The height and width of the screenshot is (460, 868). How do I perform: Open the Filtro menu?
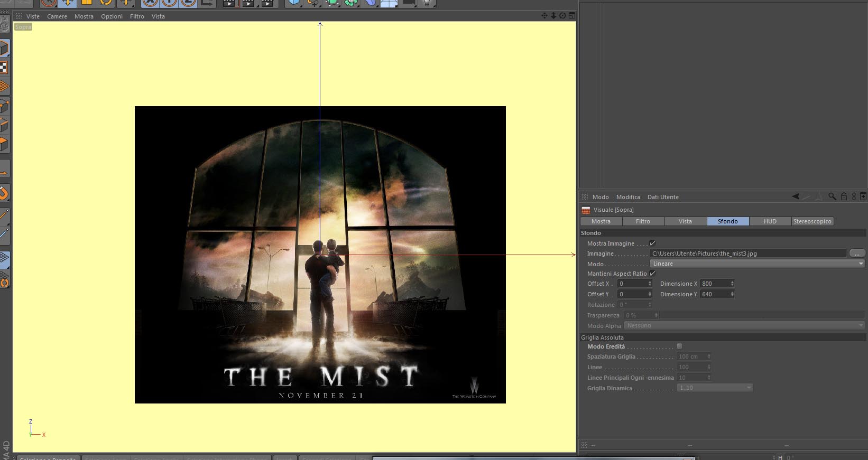coord(137,16)
